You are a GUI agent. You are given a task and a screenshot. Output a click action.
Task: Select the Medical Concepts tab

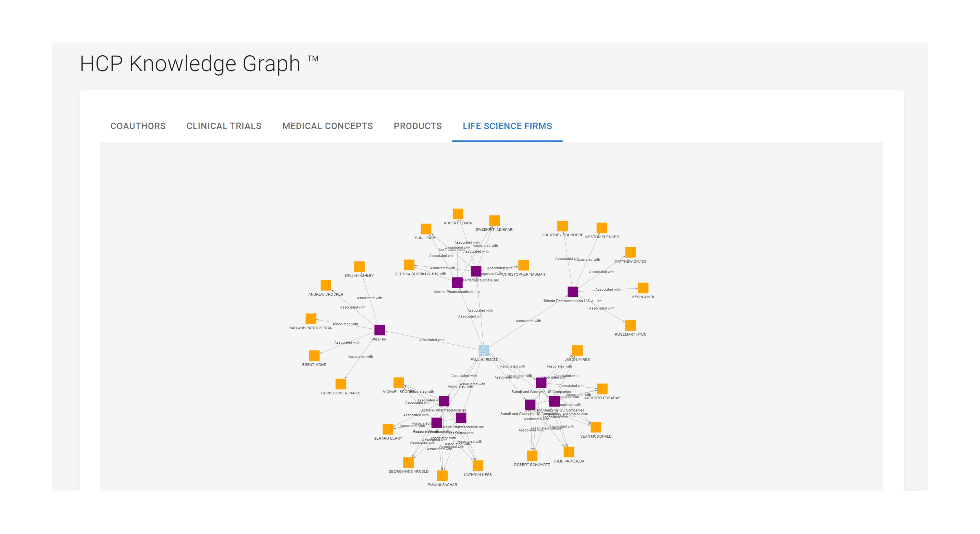(327, 126)
